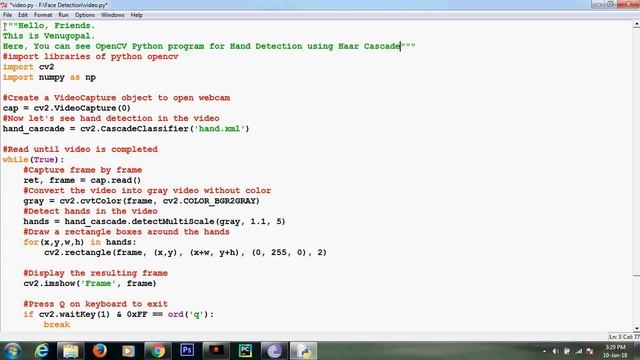Click the volume speaker tray icon

click(555, 351)
